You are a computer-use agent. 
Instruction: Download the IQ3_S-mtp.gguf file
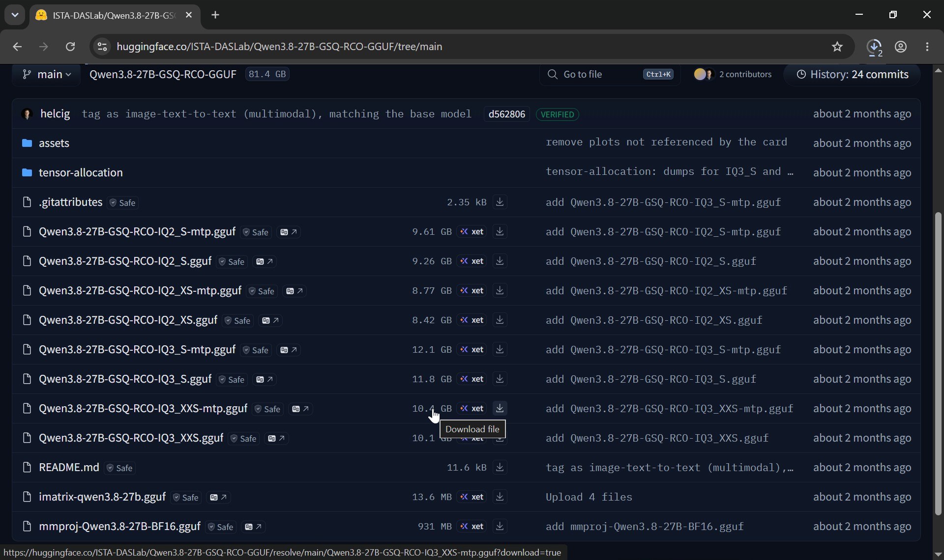pyautogui.click(x=500, y=349)
